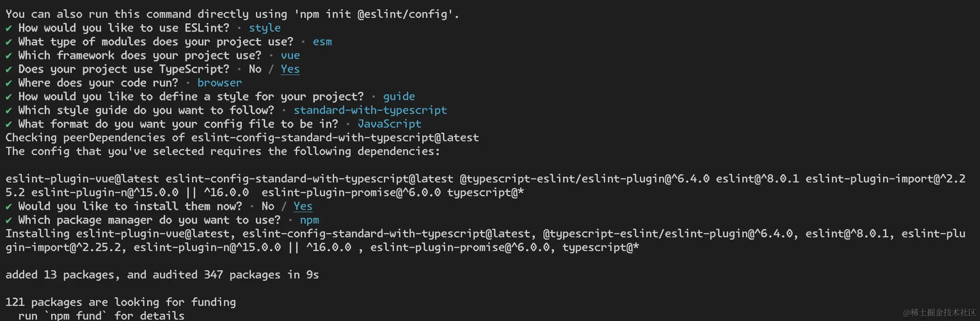Image resolution: width=980 pixels, height=321 pixels.
Task: Click the 'browser' answer text
Action: pyautogui.click(x=219, y=83)
